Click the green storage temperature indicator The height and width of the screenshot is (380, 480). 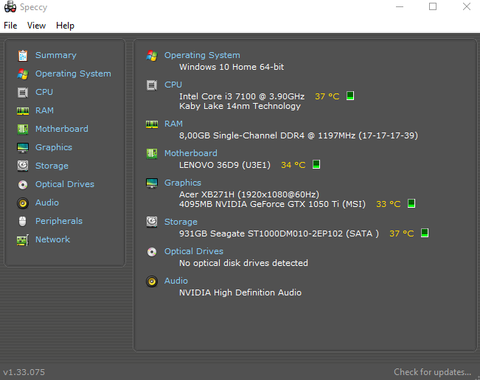[425, 233]
